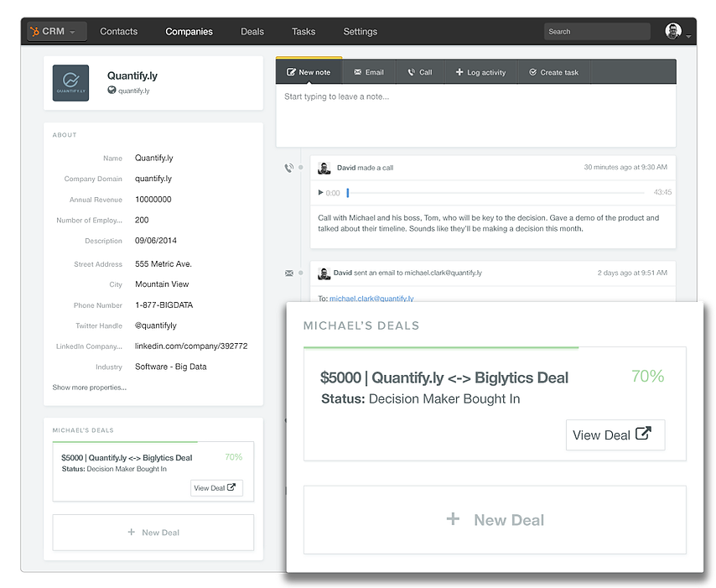Click the HubSpot sprocket logo icon

tap(34, 32)
